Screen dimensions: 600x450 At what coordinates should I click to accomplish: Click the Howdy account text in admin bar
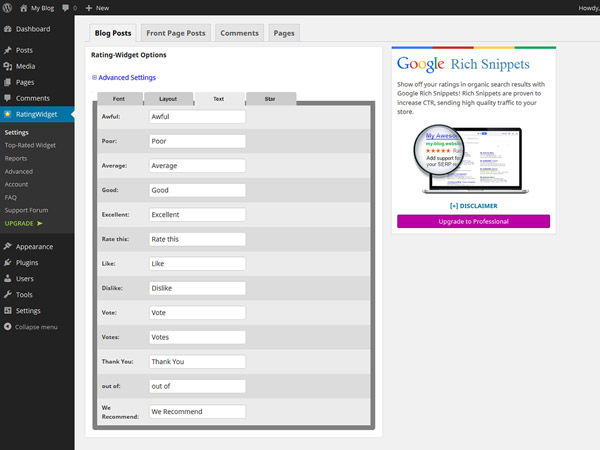coord(589,8)
